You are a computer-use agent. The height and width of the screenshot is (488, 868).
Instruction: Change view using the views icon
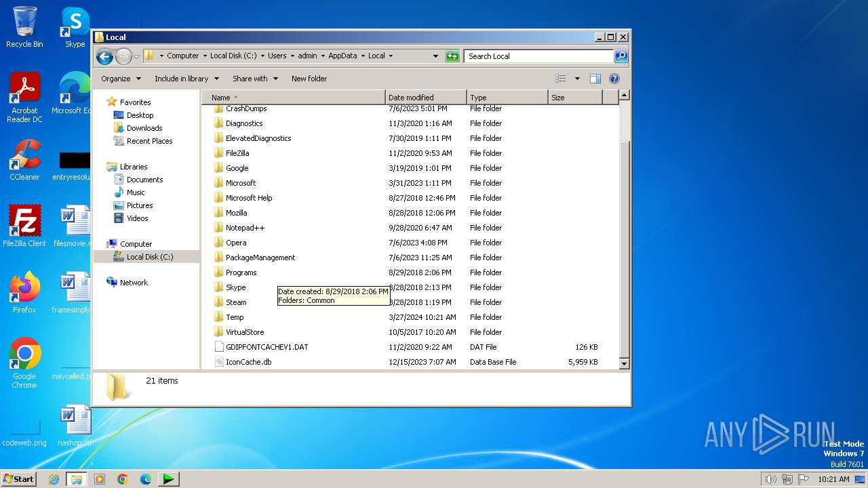click(561, 79)
